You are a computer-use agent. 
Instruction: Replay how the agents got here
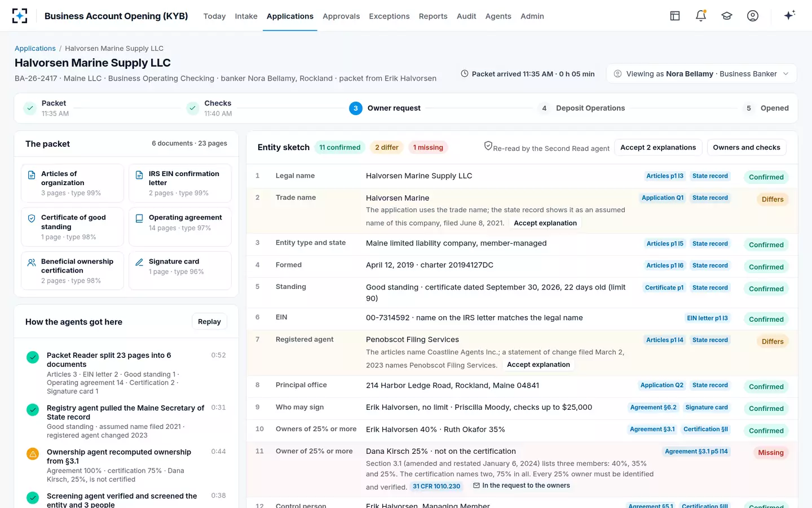[209, 321]
